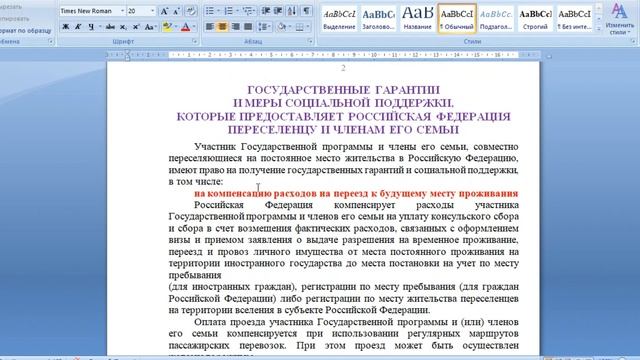Select the Выделение style
The height and width of the screenshot is (360, 640).
[x=339, y=19]
